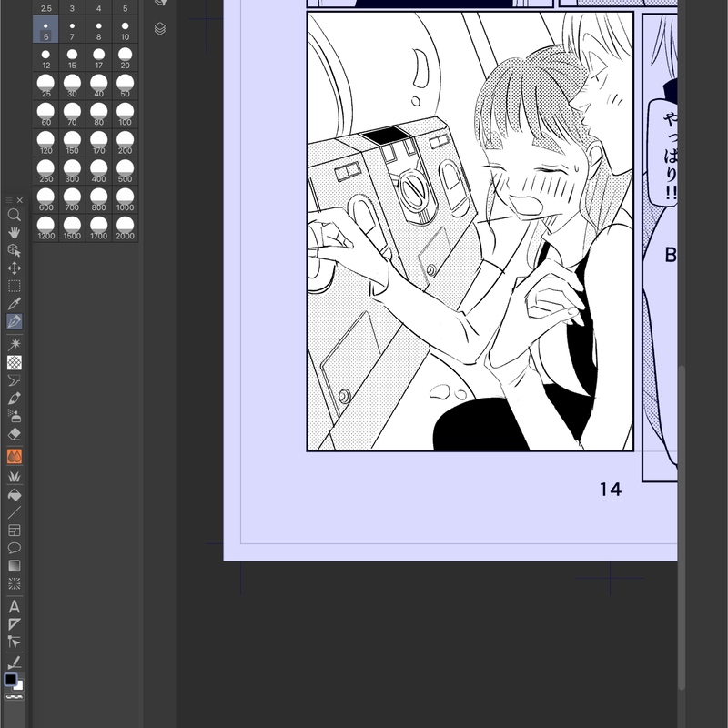Select the Brush tool

(x=15, y=399)
